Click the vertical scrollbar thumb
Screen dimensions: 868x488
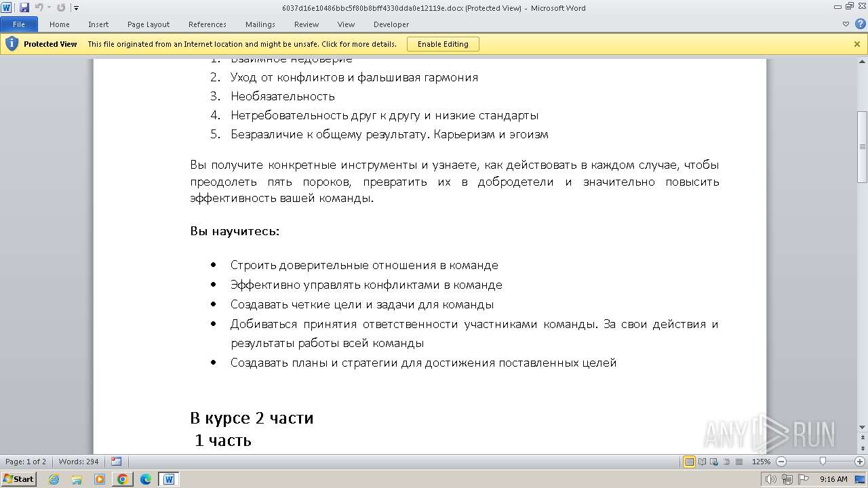coord(862,147)
